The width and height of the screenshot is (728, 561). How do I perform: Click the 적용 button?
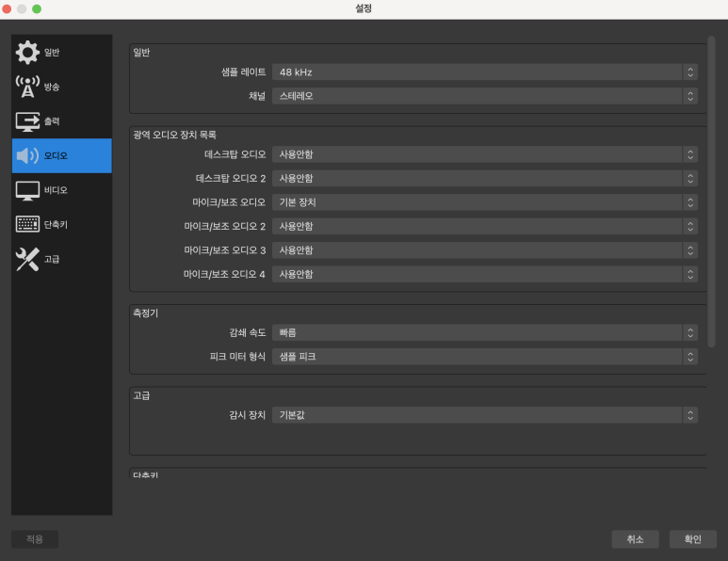(x=35, y=539)
